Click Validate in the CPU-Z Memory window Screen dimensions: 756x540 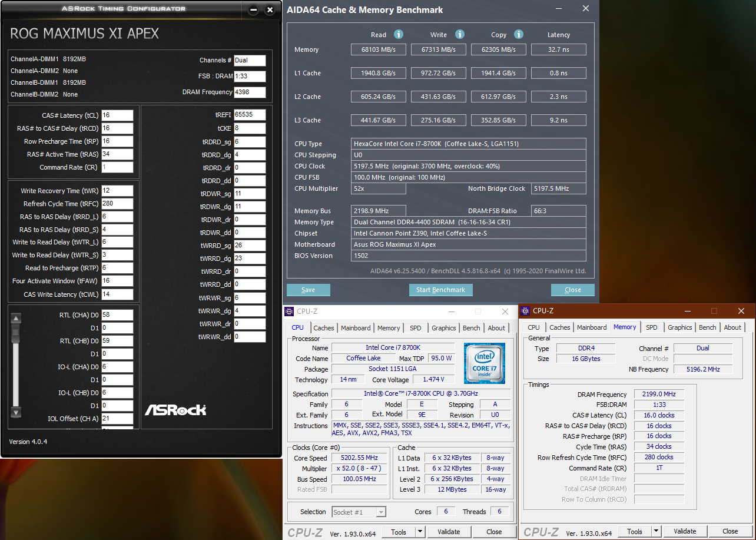[x=685, y=531]
